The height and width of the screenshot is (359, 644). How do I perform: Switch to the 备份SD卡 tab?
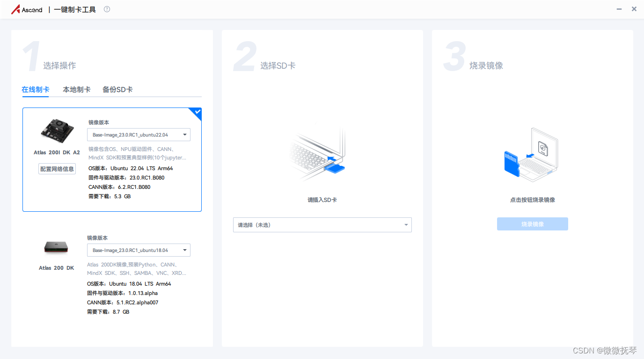coord(117,89)
